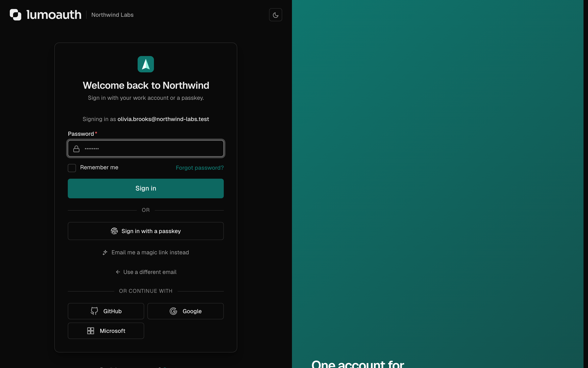The image size is (588, 368).
Task: Focus the Password input field
Action: [x=146, y=148]
